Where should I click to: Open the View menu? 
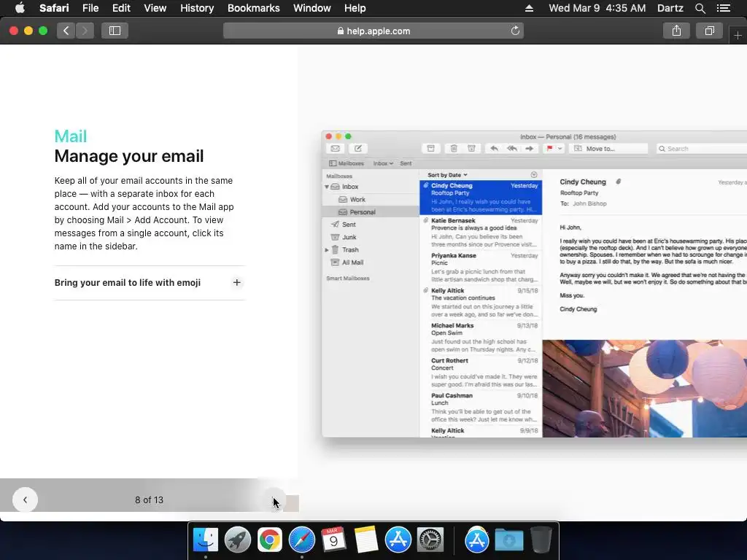click(x=155, y=8)
